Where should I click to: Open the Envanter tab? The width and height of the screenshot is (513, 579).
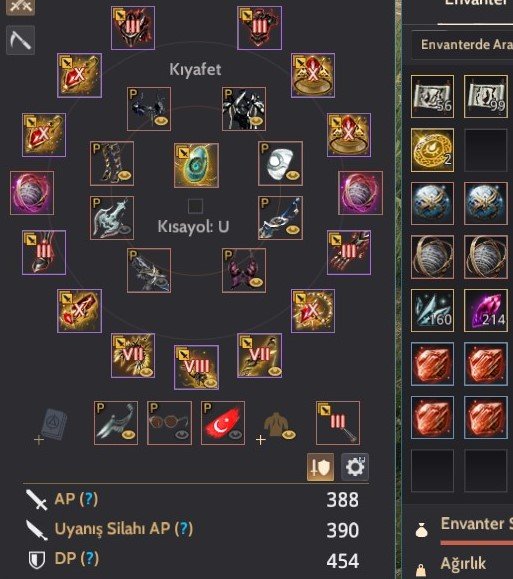click(x=478, y=4)
